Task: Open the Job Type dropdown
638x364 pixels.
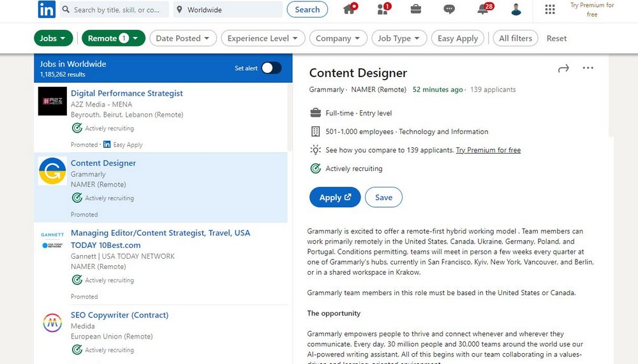Action: pos(399,38)
